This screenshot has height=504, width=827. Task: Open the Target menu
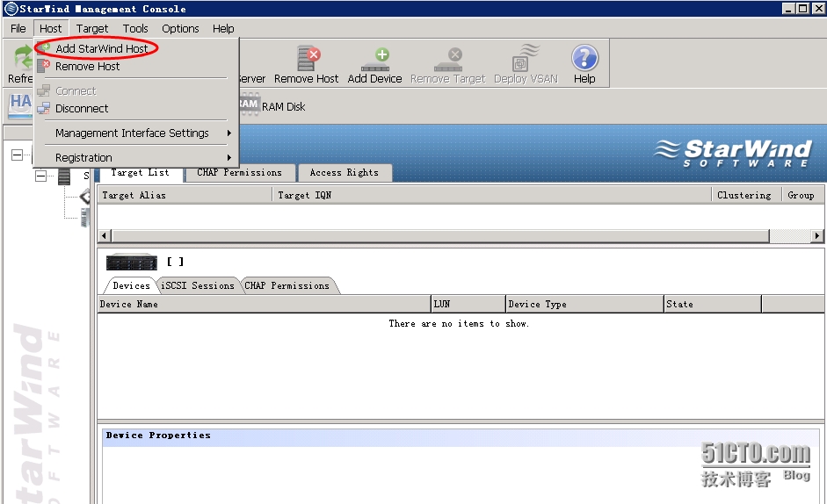coord(91,28)
